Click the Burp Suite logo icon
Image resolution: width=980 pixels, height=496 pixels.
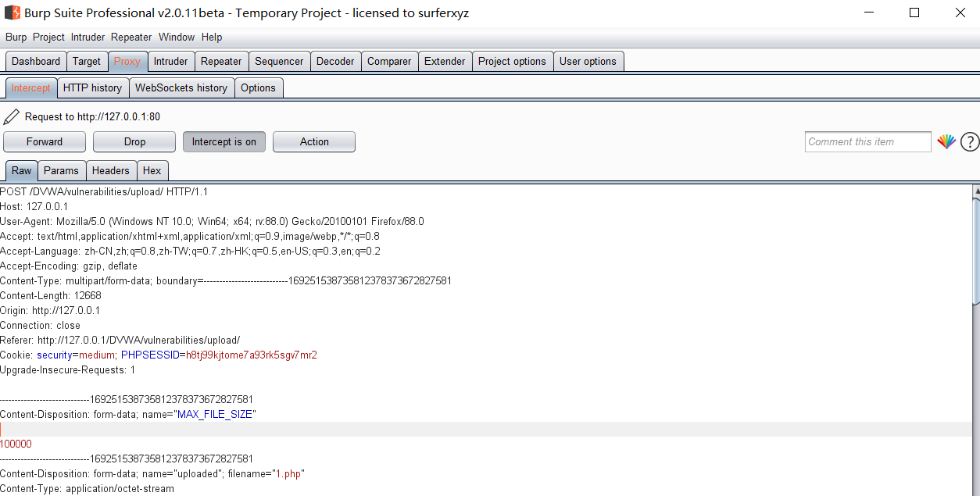12,12
